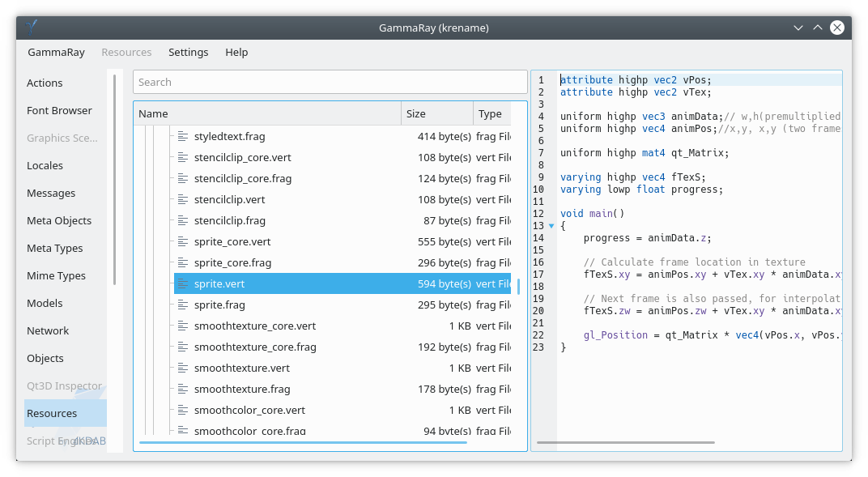Click file icon next to sprite.vert
This screenshot has width=868, height=477.
[183, 283]
